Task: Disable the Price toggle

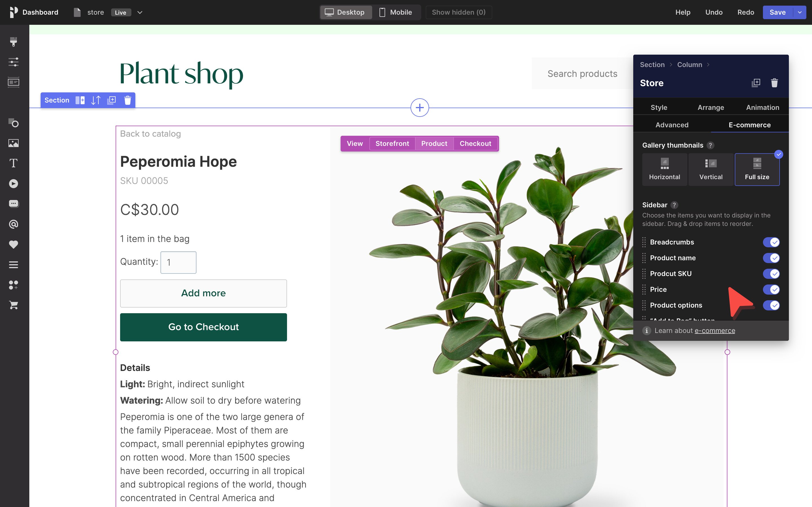Action: [771, 289]
